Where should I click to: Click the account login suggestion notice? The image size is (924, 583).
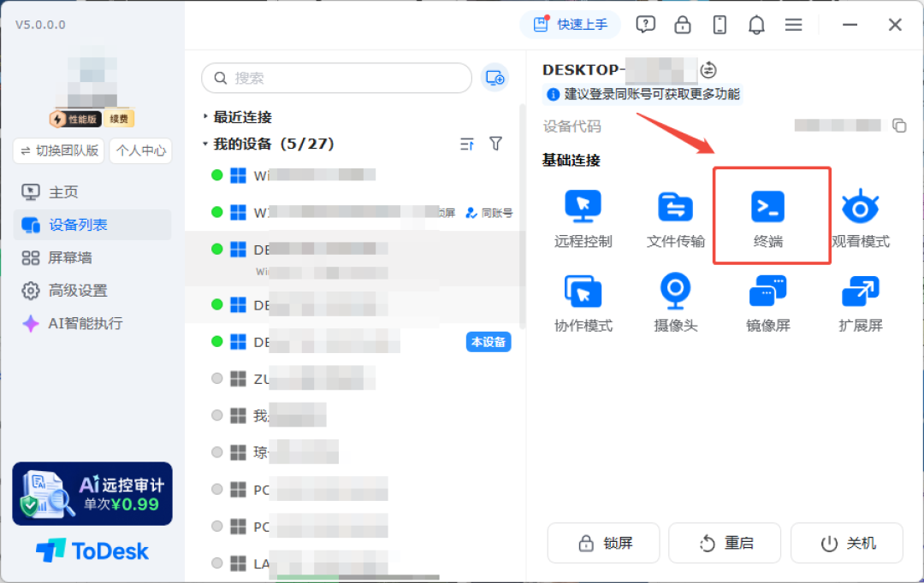[643, 94]
